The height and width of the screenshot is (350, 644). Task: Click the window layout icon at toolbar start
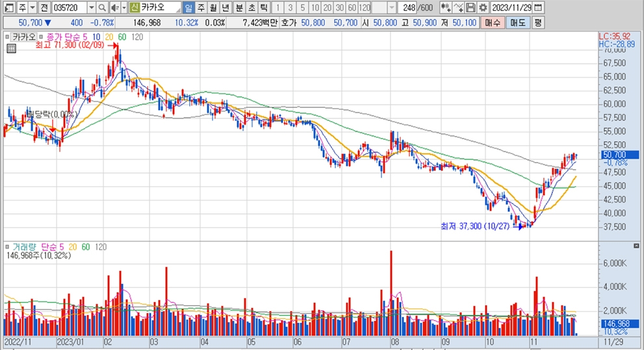tap(9, 7)
